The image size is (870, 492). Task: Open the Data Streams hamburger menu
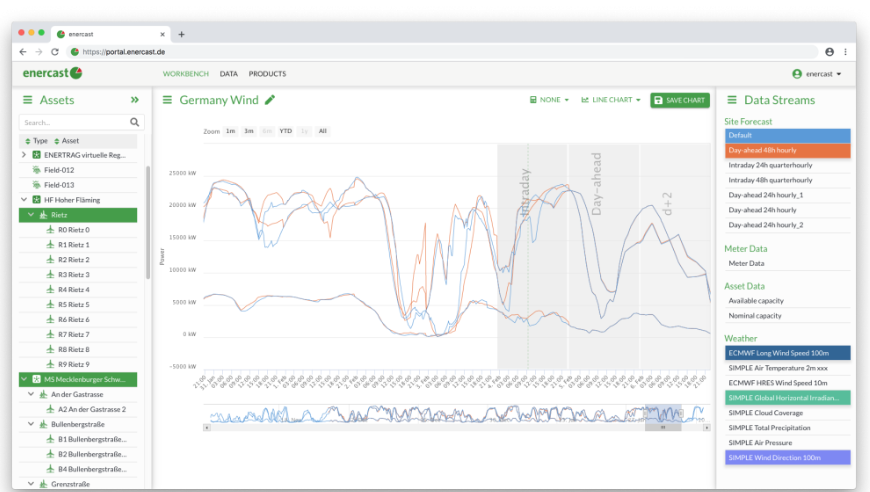point(732,100)
